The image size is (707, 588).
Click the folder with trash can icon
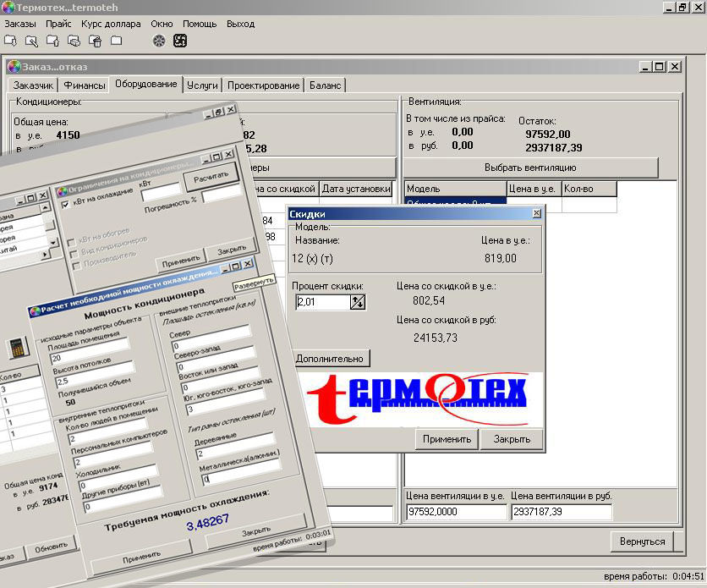(x=95, y=41)
